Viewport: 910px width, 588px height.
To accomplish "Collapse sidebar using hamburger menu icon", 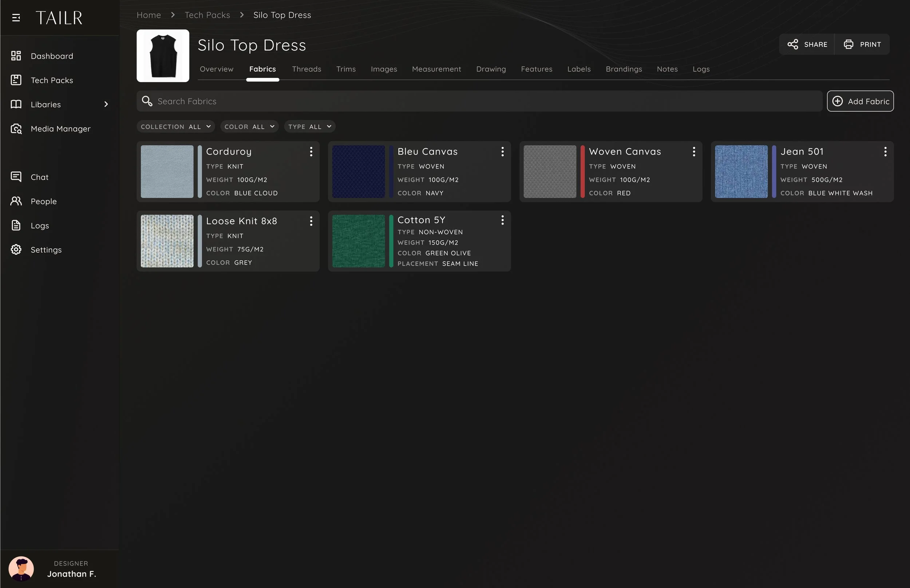I will pos(16,17).
